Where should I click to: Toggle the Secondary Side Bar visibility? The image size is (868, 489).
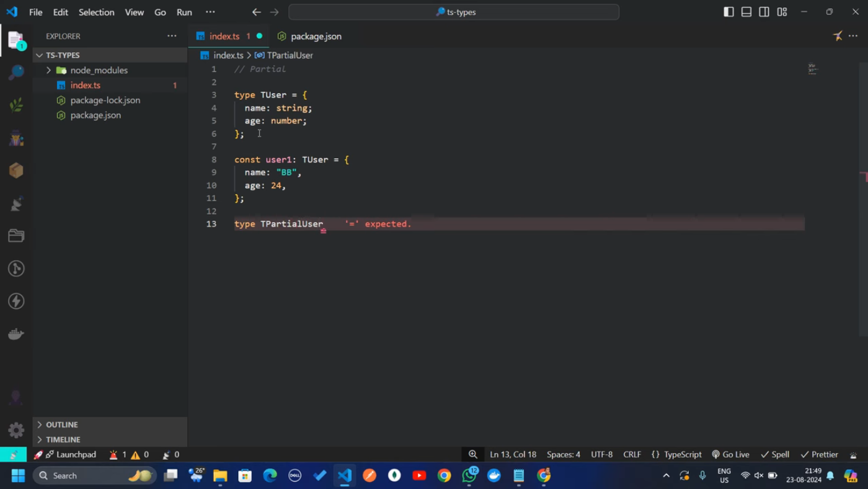(764, 12)
